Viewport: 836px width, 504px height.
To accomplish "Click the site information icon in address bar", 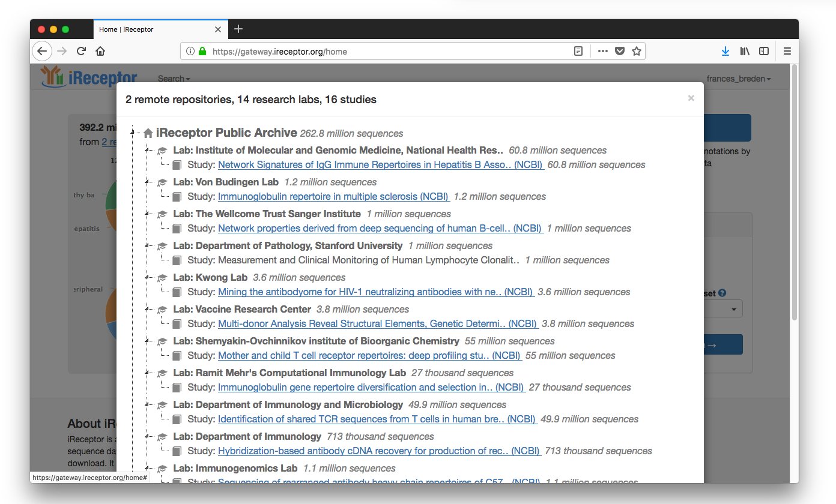I will click(x=190, y=52).
